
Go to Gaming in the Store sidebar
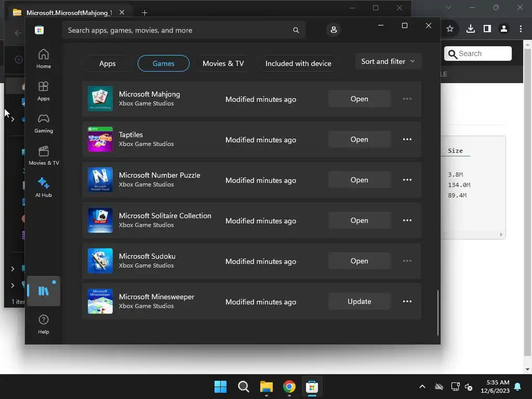44,124
